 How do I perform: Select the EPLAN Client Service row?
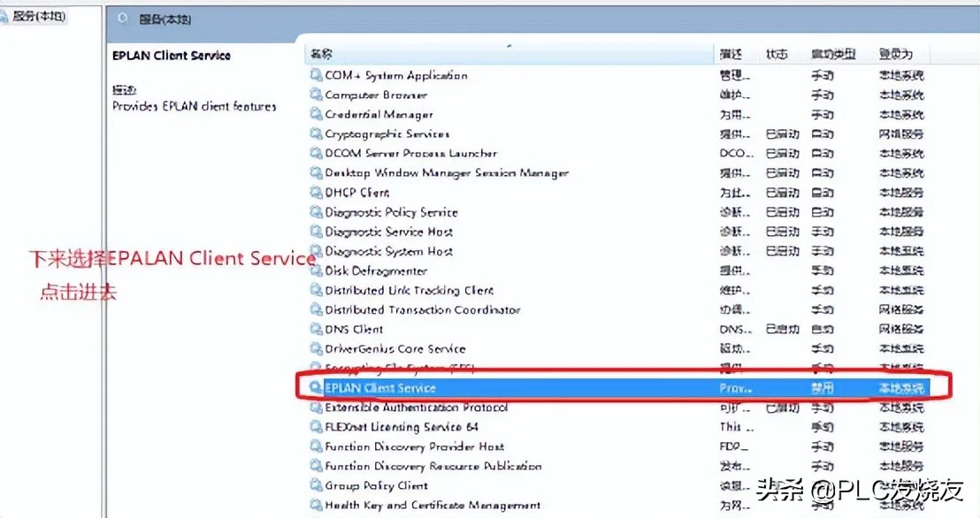619,387
